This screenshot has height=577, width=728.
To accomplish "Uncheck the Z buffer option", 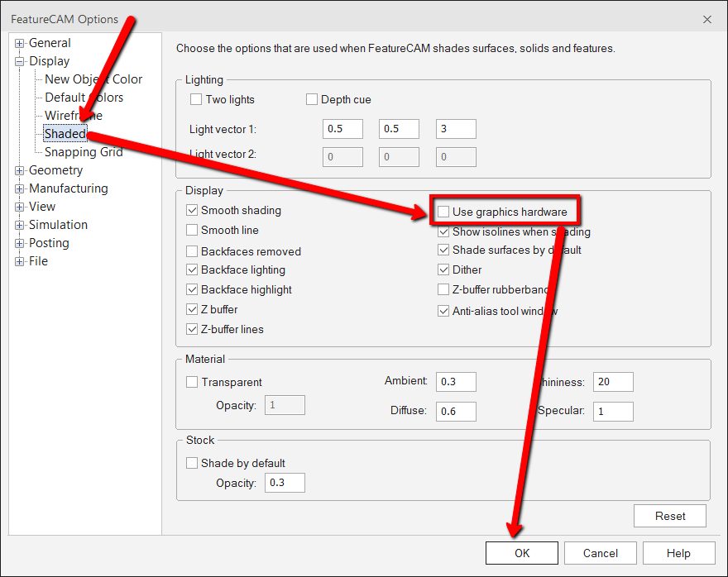I will pyautogui.click(x=192, y=309).
